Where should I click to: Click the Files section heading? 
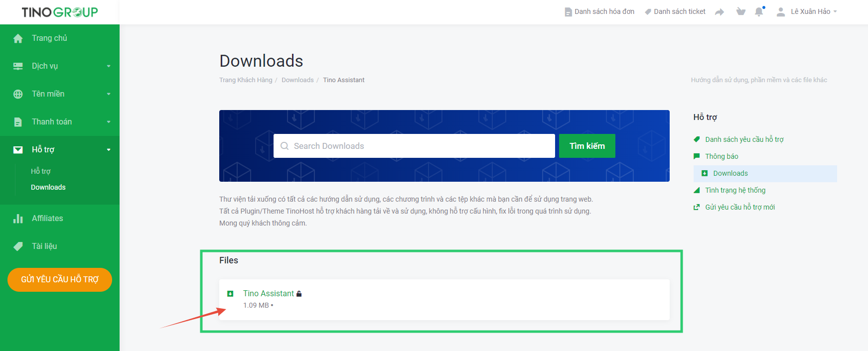pos(229,260)
